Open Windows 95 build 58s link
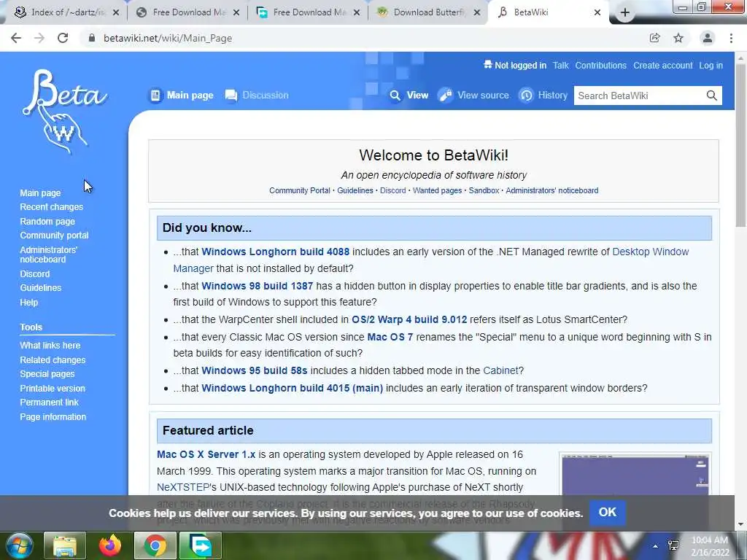Viewport: 747px width, 560px height. pyautogui.click(x=255, y=370)
